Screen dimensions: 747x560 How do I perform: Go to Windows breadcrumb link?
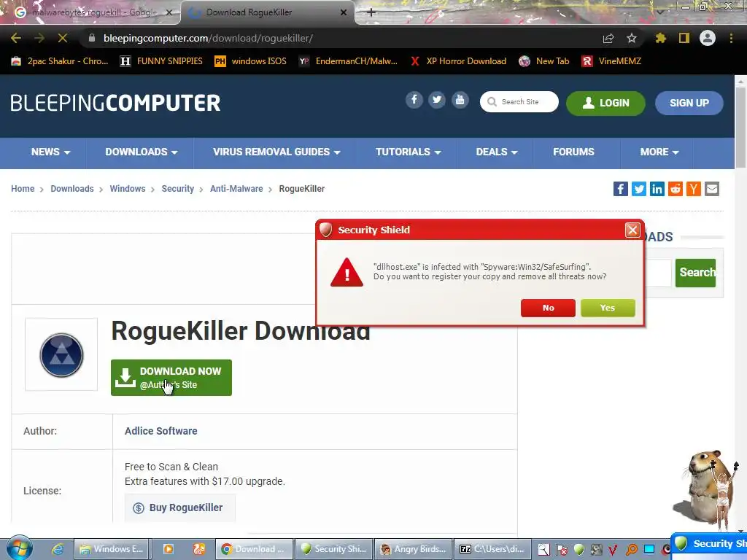[127, 189]
